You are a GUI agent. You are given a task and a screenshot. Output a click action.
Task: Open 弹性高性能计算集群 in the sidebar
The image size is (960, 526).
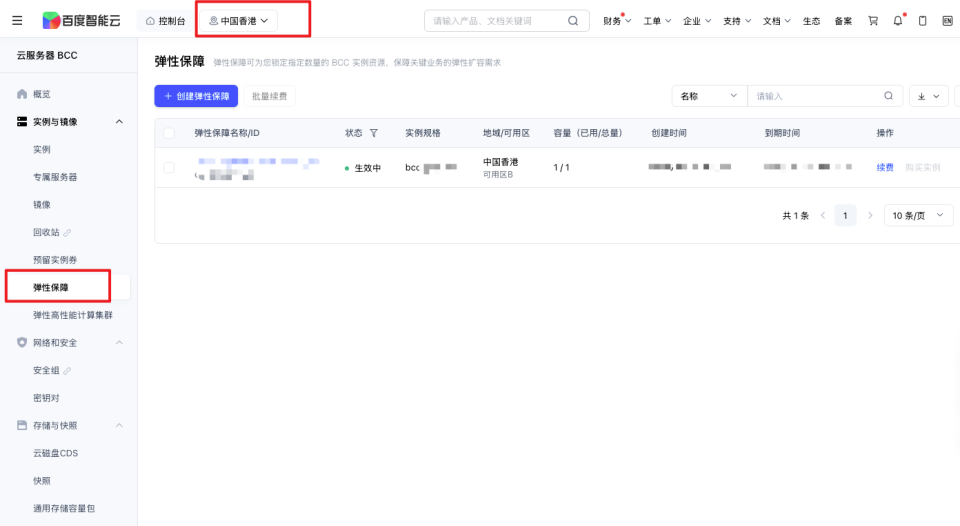(x=73, y=315)
